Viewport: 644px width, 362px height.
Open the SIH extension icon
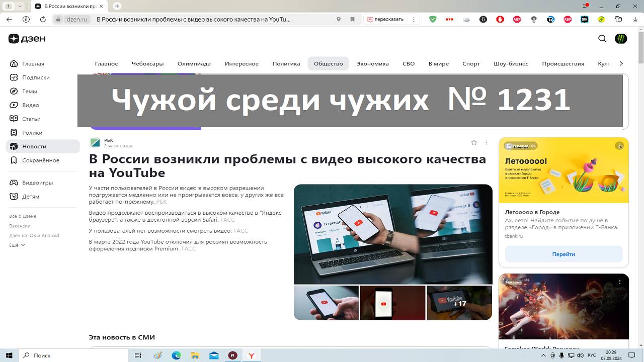[584, 19]
